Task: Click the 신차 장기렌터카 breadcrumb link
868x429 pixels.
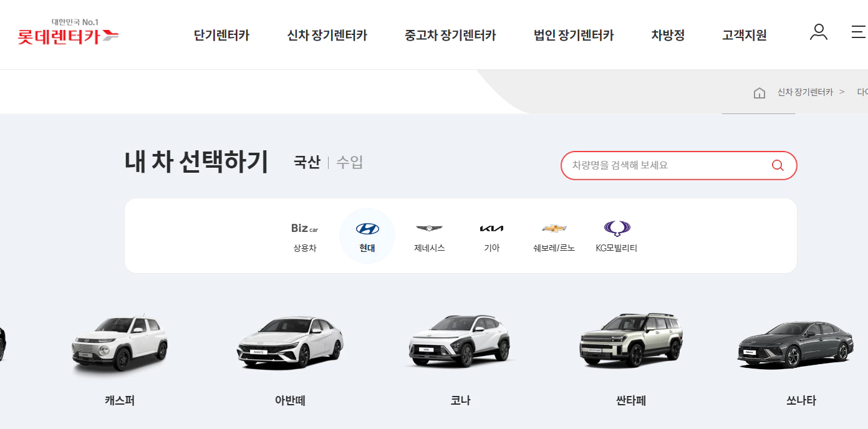Action: point(805,92)
